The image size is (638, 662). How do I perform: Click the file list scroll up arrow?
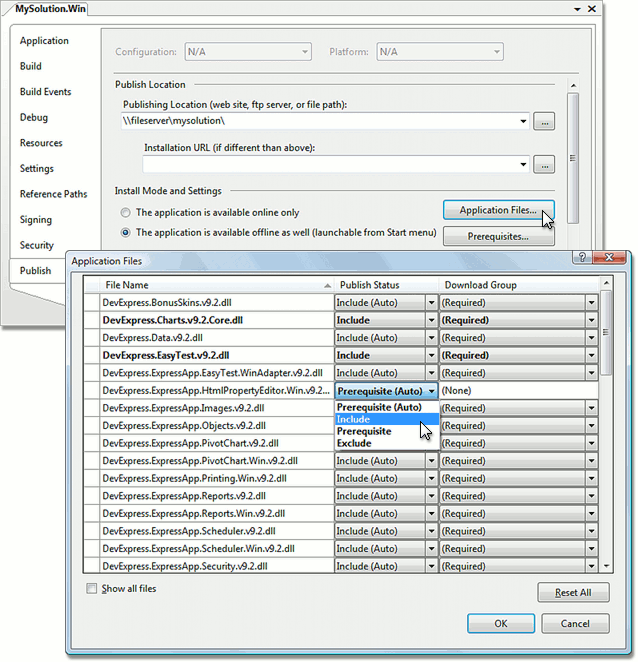606,282
